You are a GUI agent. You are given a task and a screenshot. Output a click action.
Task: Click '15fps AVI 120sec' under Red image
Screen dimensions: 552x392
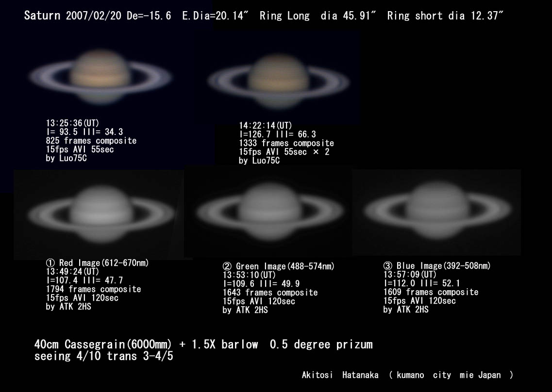[x=82, y=298]
